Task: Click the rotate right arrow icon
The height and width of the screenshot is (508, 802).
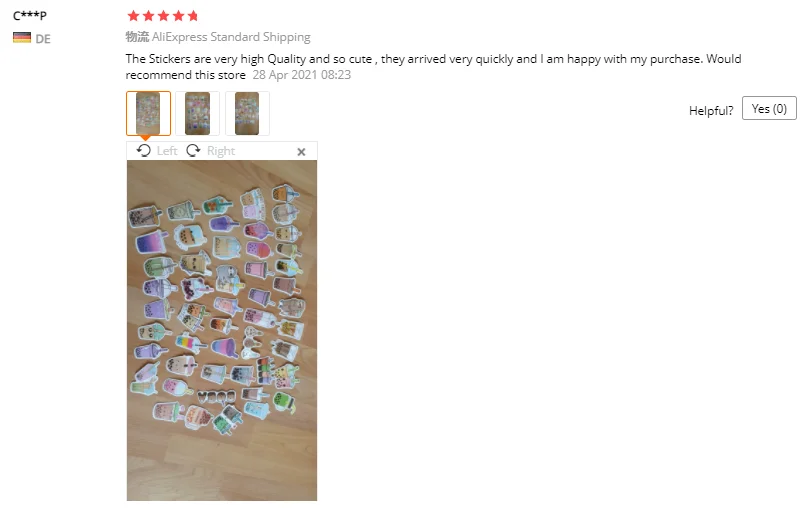Action: [193, 150]
